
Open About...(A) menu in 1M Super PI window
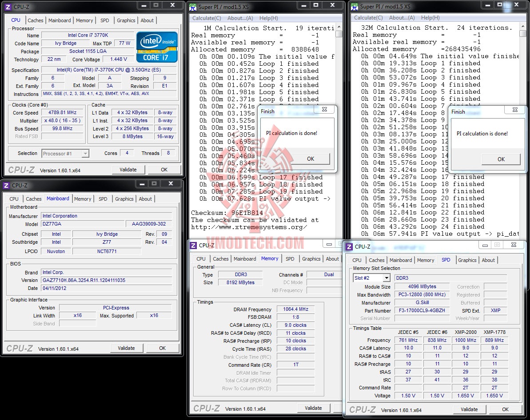240,18
